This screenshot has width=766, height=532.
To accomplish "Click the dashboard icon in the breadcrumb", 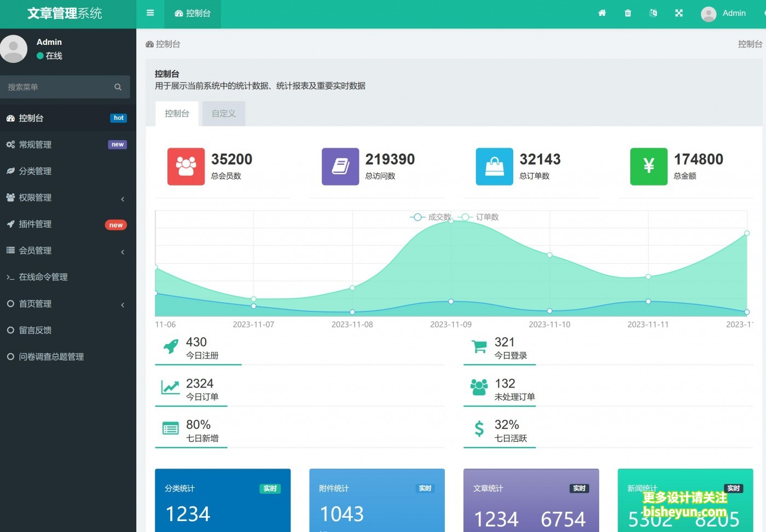I will [149, 44].
